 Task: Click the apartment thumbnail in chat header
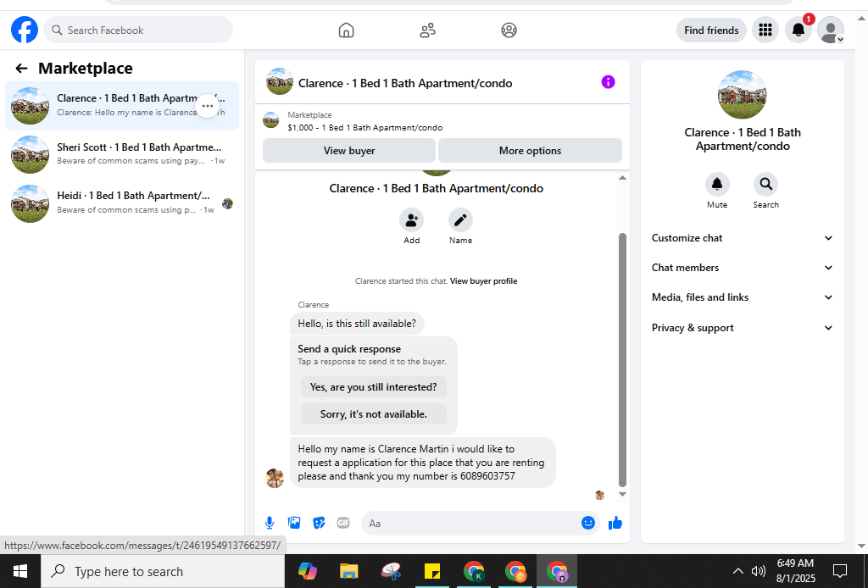click(x=280, y=81)
